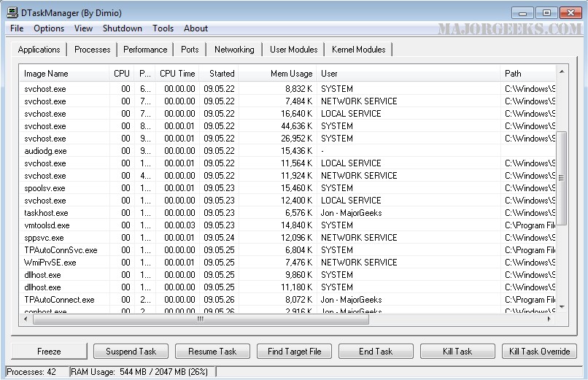588x380 pixels.
Task: Open the View menu
Action: [x=83, y=28]
